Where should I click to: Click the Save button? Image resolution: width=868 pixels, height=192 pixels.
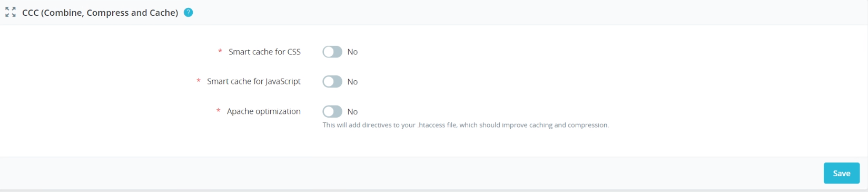pyautogui.click(x=842, y=174)
